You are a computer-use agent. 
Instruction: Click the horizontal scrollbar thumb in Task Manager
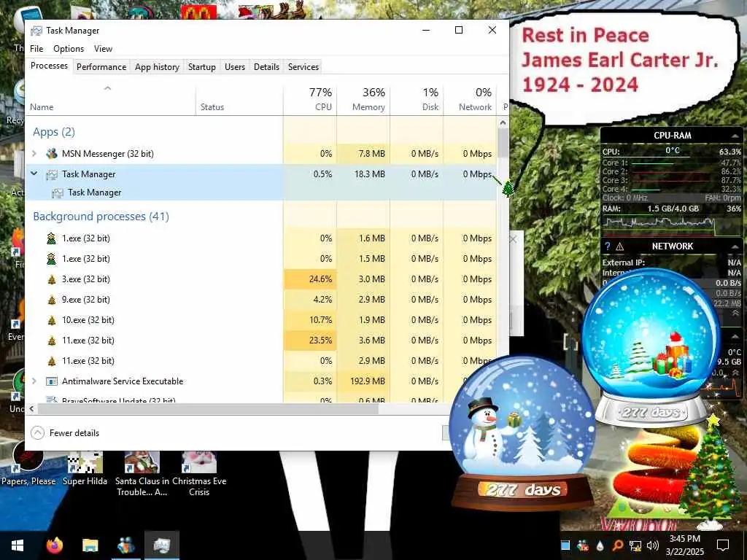tap(208, 408)
